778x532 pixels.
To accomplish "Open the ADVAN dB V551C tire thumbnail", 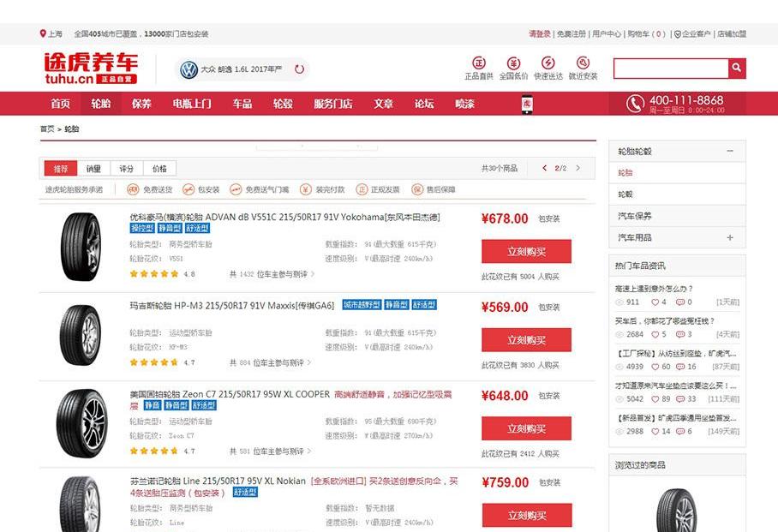I will 81,246.
